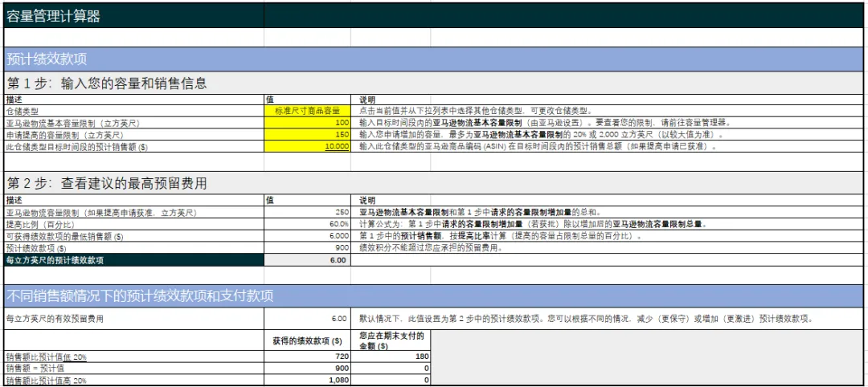868x387 pixels.
Task: Select the cell with value 720
Action: pyautogui.click(x=307, y=357)
